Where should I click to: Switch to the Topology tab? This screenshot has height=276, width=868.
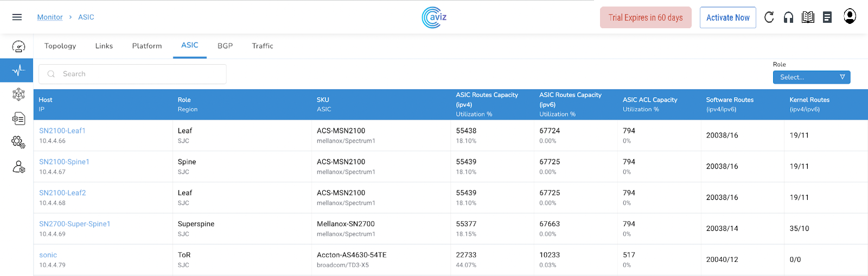coord(60,46)
